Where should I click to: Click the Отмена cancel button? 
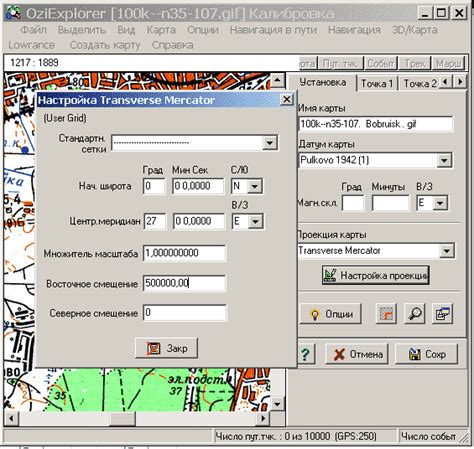pyautogui.click(x=357, y=354)
